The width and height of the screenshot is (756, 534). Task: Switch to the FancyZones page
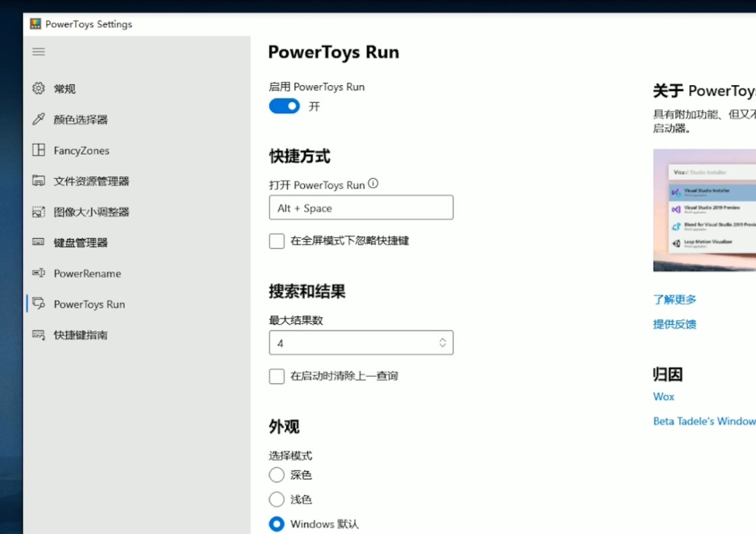(x=82, y=151)
